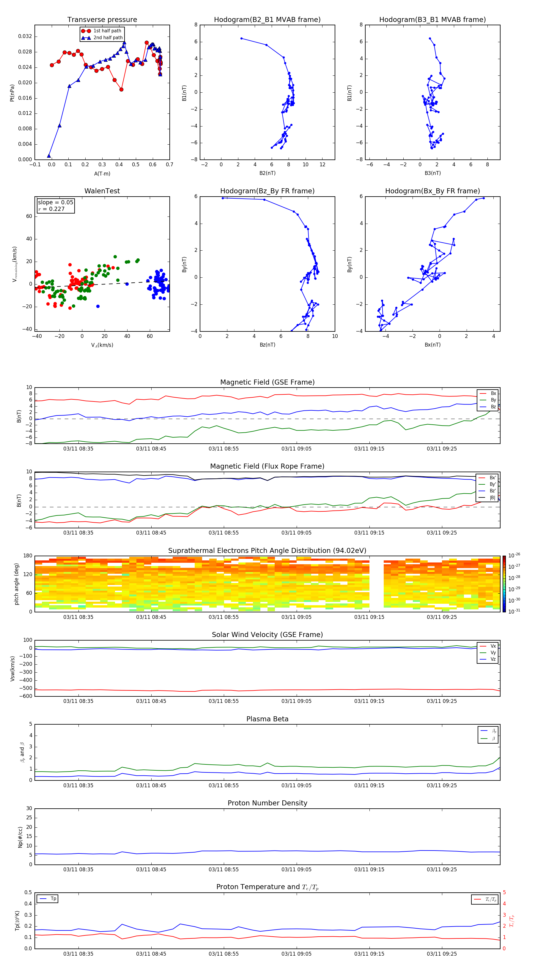
Task: Select the Bx' legend entry in Flux Rope panel
Action: pos(487,478)
